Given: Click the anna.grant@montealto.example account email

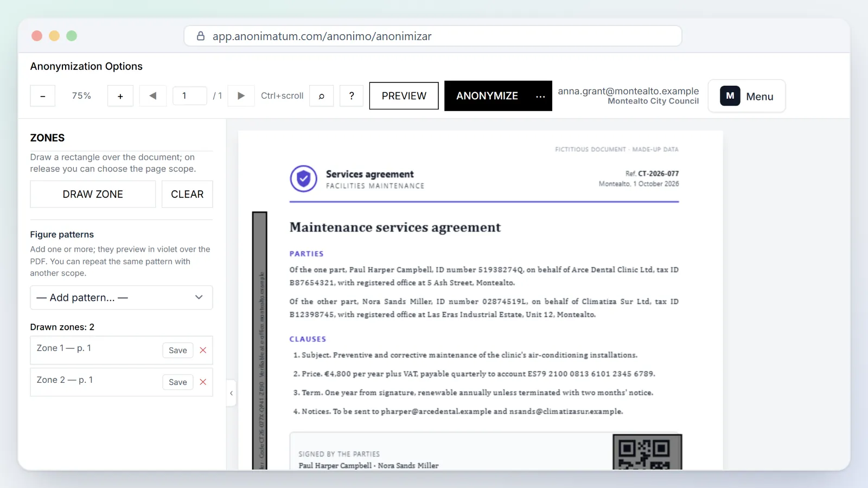Looking at the screenshot, I should click(628, 91).
